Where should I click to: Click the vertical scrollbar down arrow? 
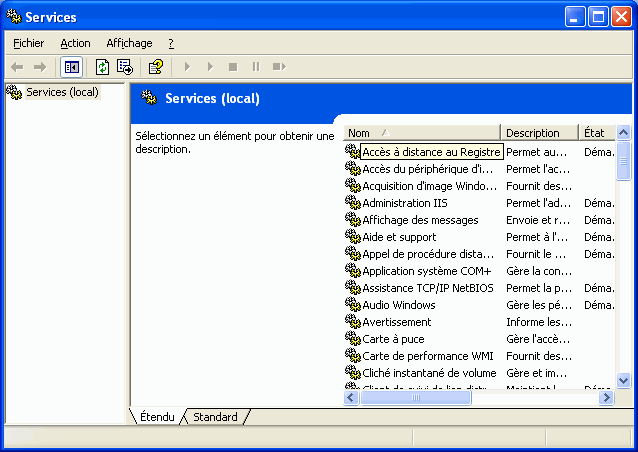pyautogui.click(x=623, y=380)
